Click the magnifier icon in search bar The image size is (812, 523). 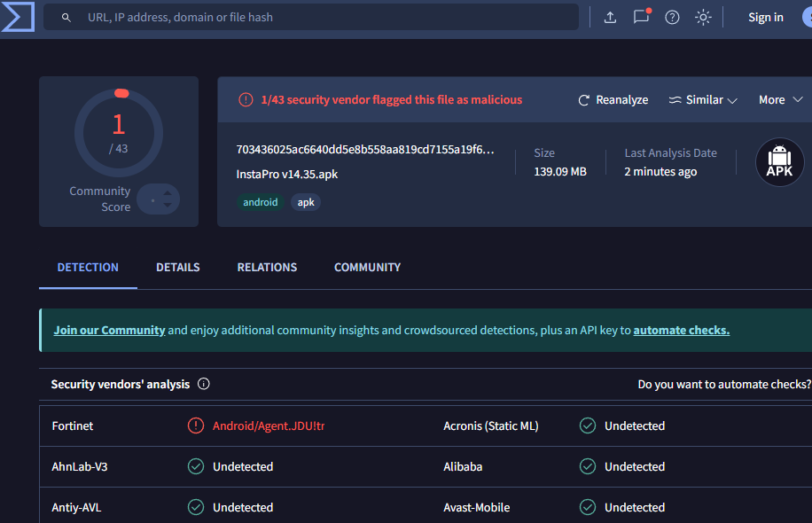tap(66, 17)
